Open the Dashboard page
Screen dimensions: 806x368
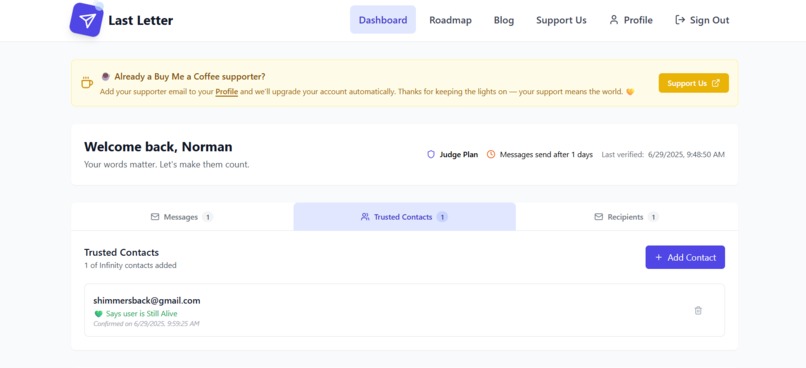383,20
